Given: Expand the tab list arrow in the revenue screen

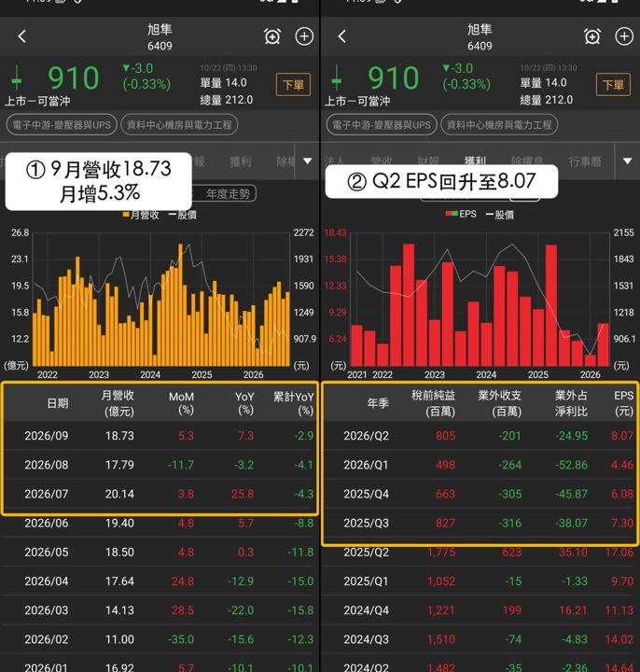Looking at the screenshot, I should tap(308, 161).
